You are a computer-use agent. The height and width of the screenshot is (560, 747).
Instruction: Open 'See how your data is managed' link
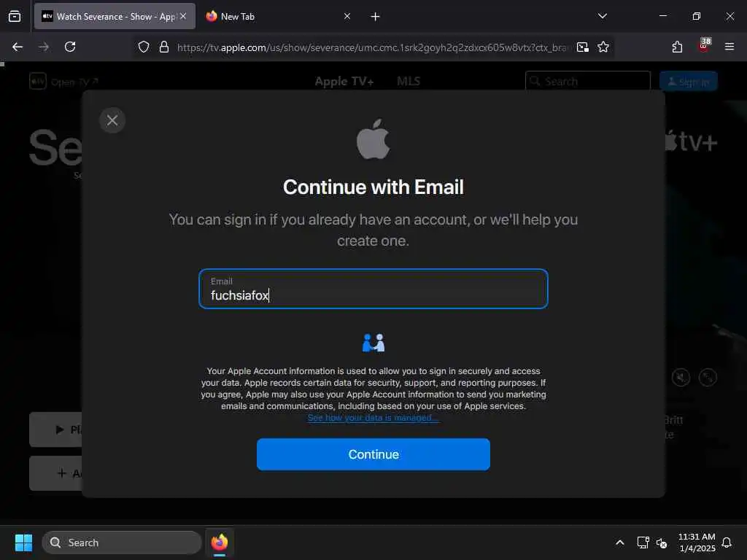[x=373, y=418]
